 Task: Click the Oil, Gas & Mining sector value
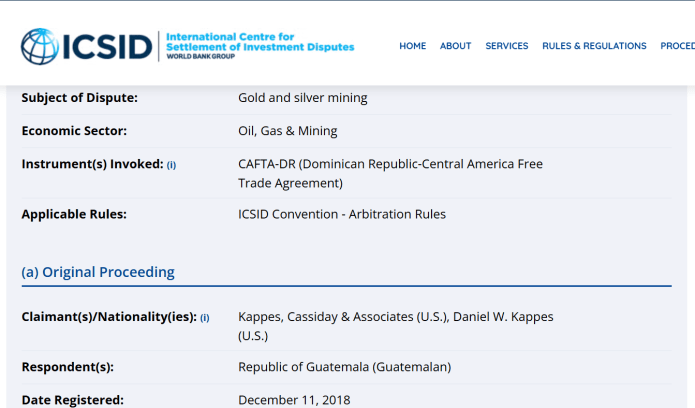tap(287, 131)
